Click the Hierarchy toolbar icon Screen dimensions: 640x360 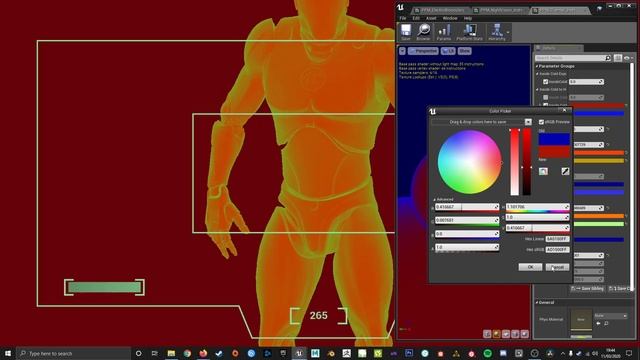497,32
